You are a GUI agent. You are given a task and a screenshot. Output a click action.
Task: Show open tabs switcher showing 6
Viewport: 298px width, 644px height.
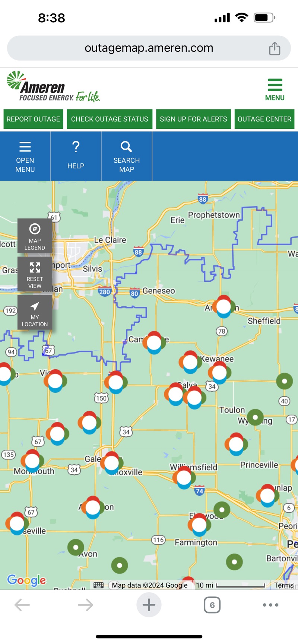212,605
